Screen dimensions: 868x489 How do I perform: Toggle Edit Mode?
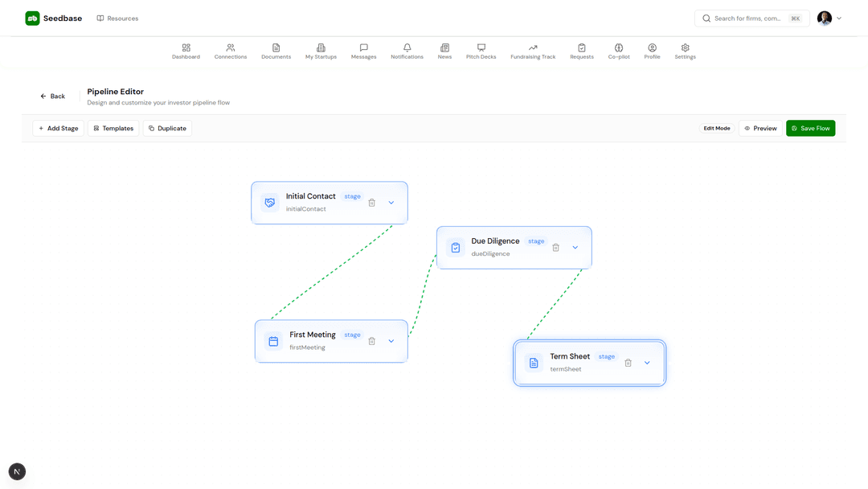coord(716,128)
